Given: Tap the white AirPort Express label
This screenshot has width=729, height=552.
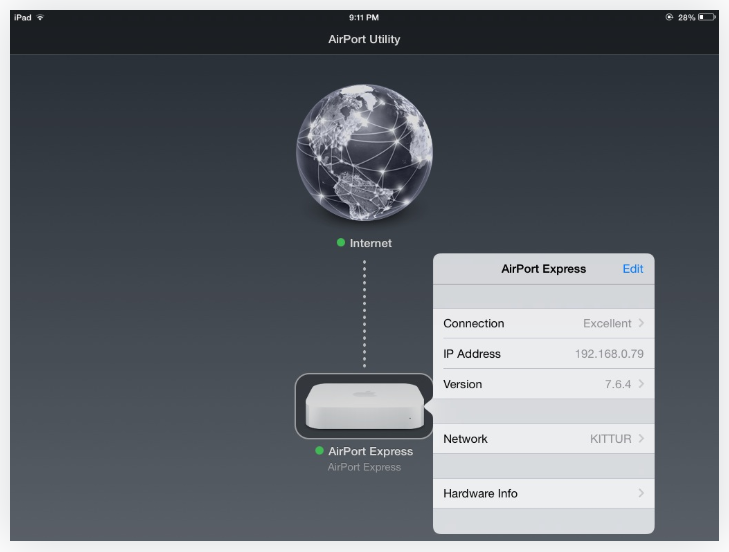Looking at the screenshot, I should [x=371, y=451].
